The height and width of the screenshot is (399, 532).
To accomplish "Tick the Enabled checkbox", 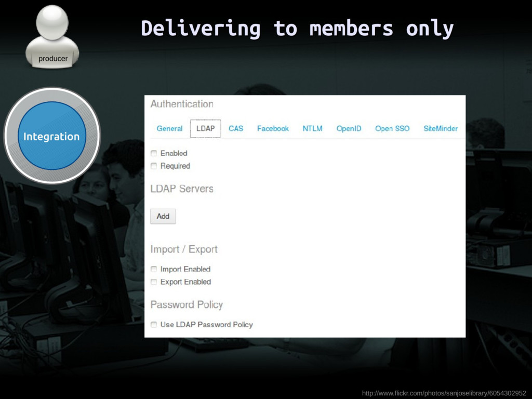I will pyautogui.click(x=154, y=153).
